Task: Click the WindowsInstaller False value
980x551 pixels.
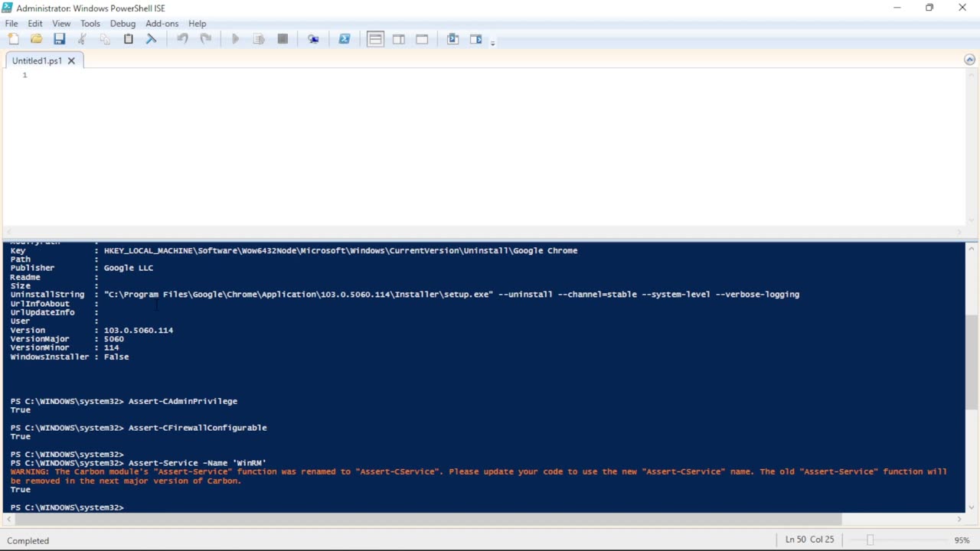Action: pos(116,357)
